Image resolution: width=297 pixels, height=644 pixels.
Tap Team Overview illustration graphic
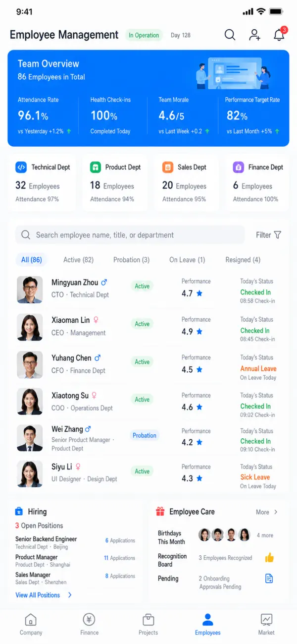click(233, 73)
